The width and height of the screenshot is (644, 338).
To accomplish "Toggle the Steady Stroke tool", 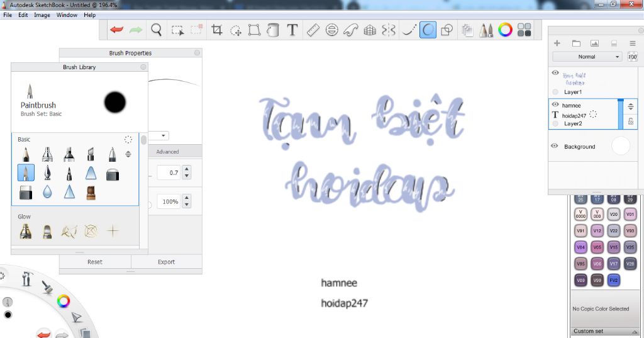I will 409,30.
